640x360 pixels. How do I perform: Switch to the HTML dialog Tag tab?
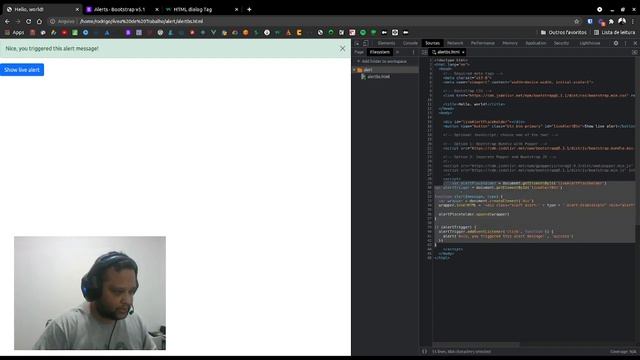coord(193,9)
